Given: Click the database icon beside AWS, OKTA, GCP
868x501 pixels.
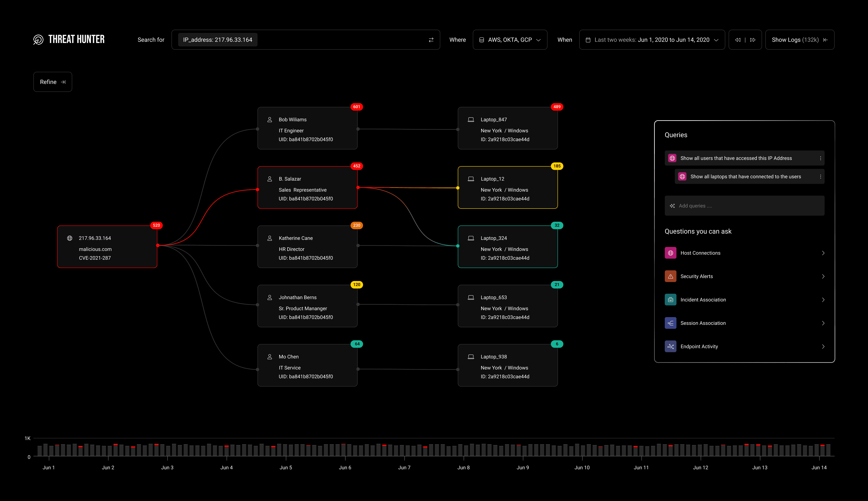Looking at the screenshot, I should [x=481, y=40].
